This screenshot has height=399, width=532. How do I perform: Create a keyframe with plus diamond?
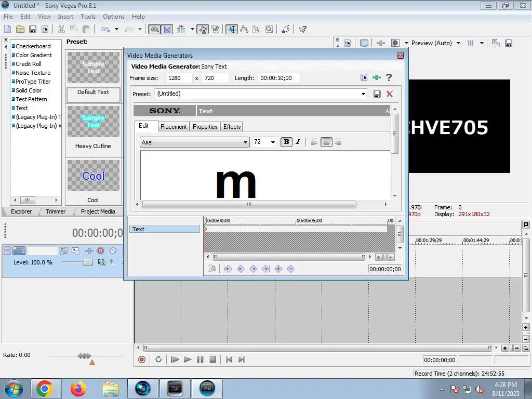tap(278, 269)
